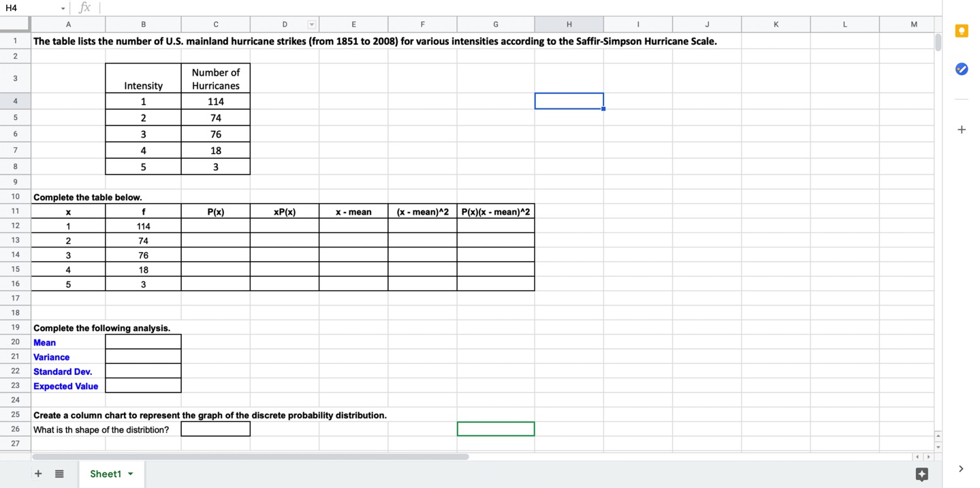Image resolution: width=980 pixels, height=488 pixels.
Task: Click the horizontal scrollbar thumb
Action: tap(251, 457)
